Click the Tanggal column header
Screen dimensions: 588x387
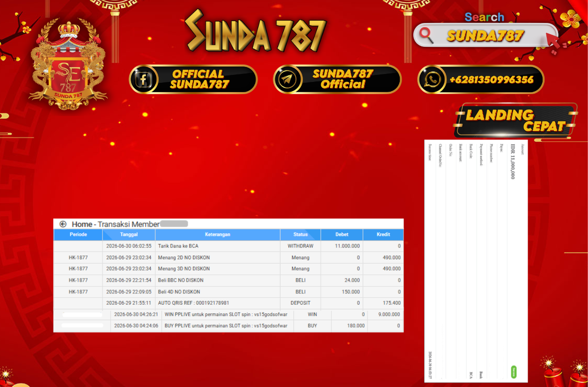129,234
